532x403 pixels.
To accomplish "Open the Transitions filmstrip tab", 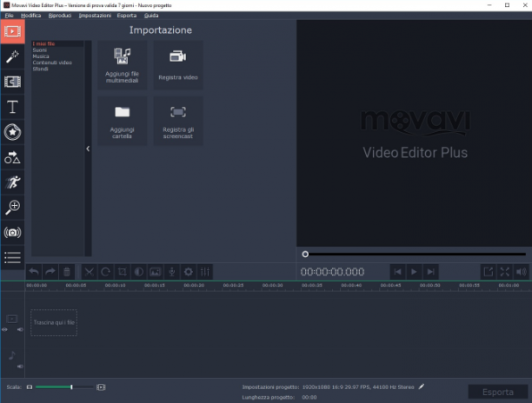I will tap(12, 82).
